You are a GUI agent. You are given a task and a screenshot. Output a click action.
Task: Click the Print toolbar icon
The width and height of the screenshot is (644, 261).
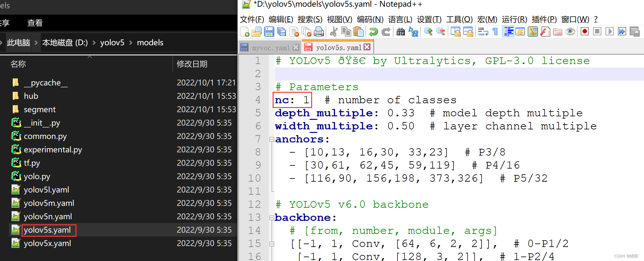coord(319,32)
